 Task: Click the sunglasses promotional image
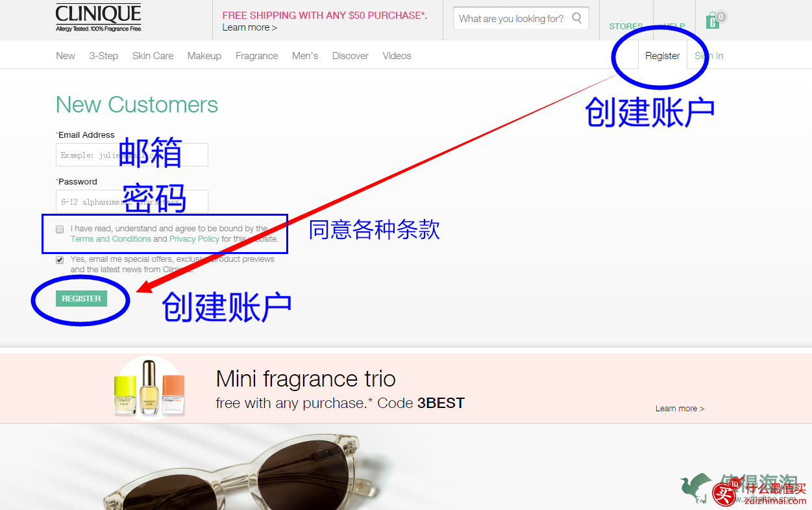point(240,471)
